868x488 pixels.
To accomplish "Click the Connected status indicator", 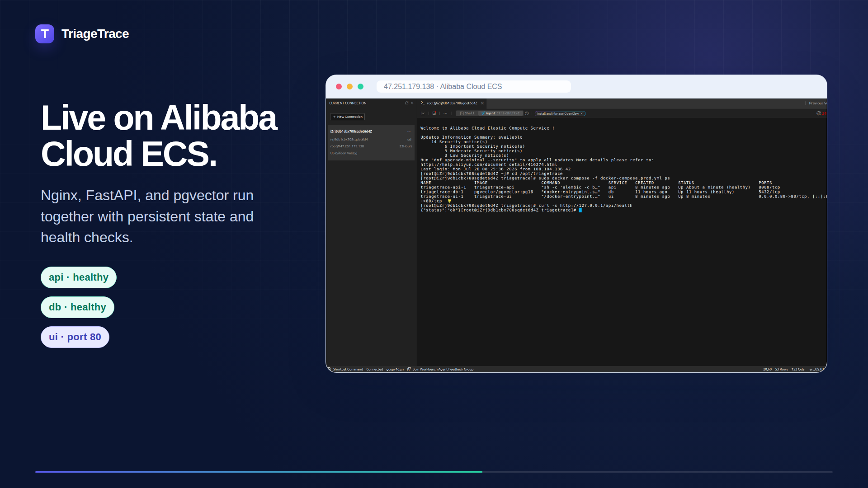I will pos(374,370).
